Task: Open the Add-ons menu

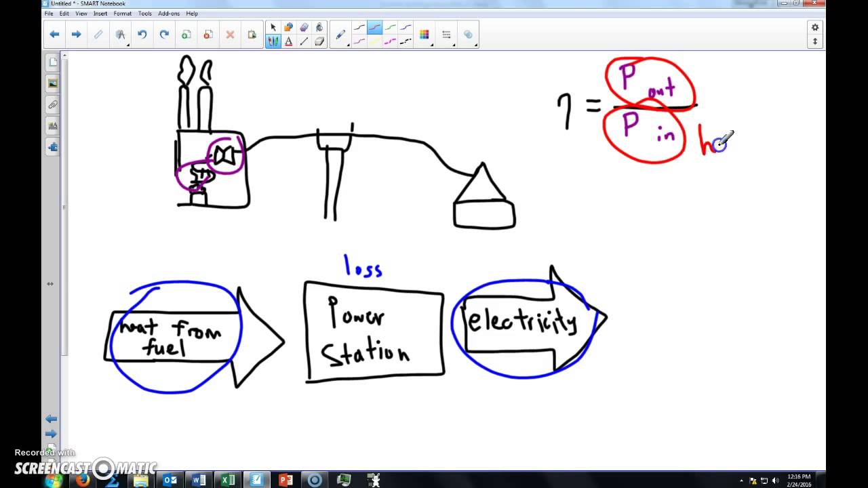Action: pos(169,14)
